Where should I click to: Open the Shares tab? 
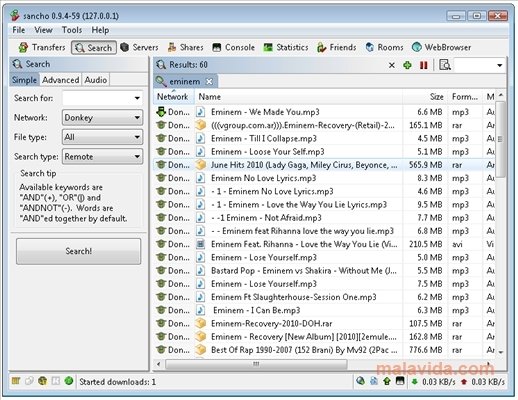click(x=186, y=47)
